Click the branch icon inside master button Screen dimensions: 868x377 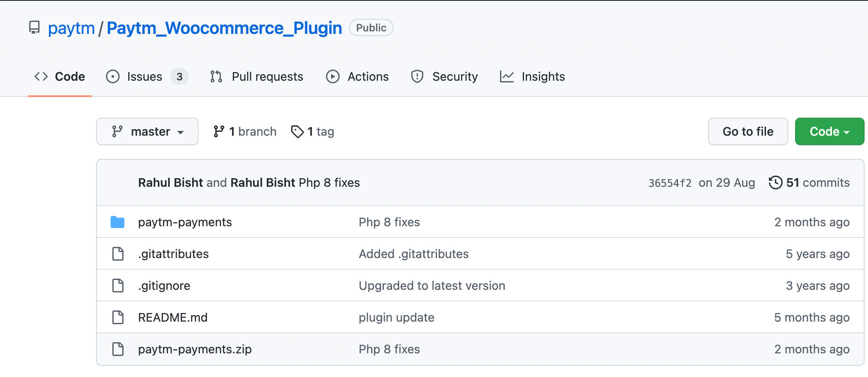click(x=117, y=131)
